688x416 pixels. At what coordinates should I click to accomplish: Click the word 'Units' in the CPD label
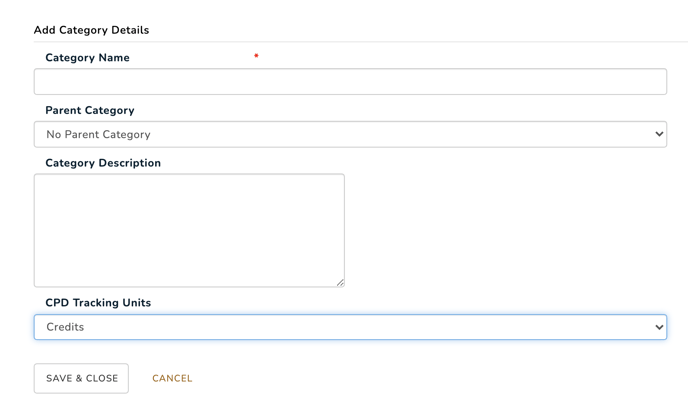[137, 303]
